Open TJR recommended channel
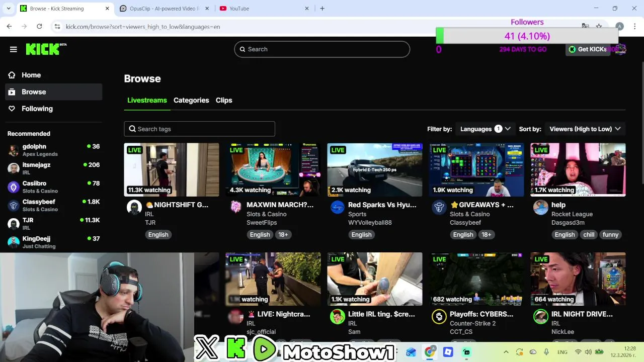 click(x=54, y=224)
